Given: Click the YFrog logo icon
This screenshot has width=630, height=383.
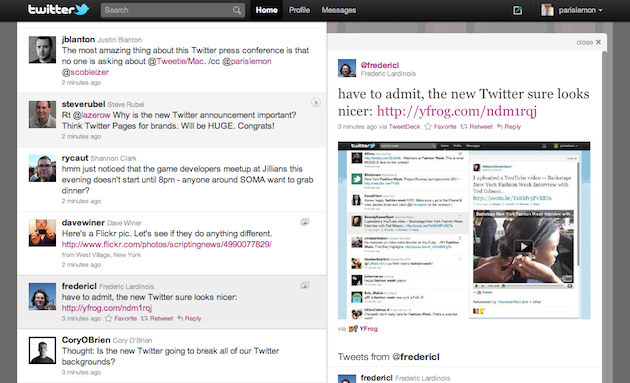Looking at the screenshot, I should (x=353, y=329).
